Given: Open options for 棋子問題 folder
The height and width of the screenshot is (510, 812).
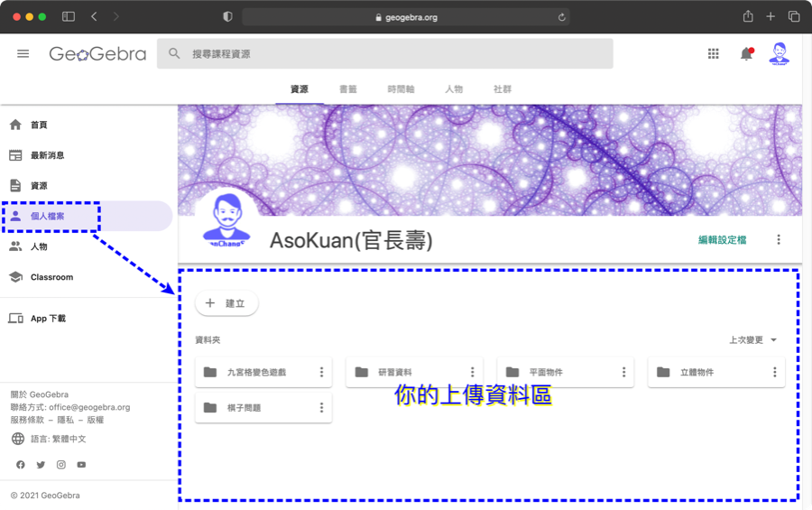Looking at the screenshot, I should (321, 408).
